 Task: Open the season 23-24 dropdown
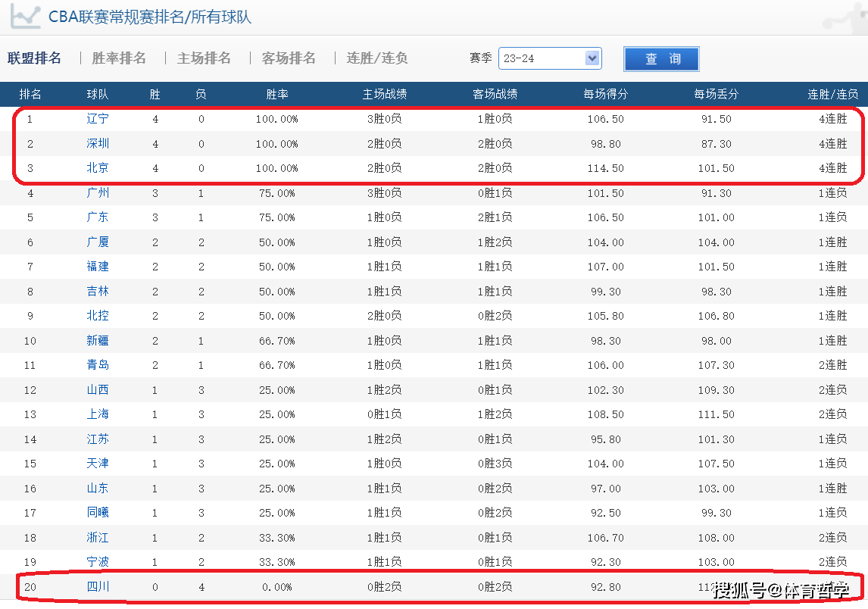pos(550,58)
